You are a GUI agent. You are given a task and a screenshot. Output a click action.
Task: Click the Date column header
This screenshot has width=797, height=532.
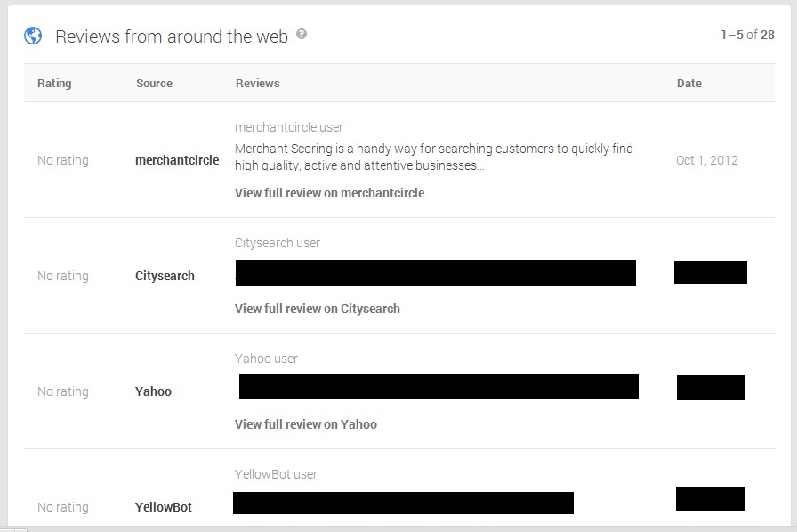(x=689, y=84)
